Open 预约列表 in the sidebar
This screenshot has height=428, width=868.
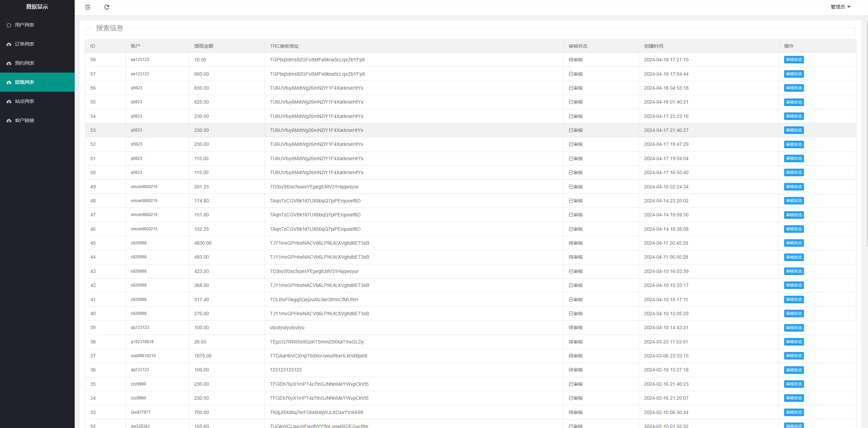pyautogui.click(x=37, y=63)
